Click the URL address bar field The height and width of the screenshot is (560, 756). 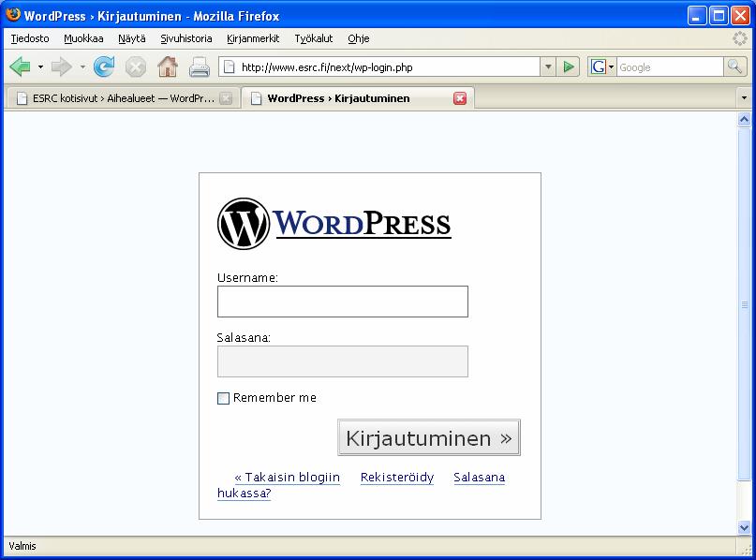(x=379, y=67)
